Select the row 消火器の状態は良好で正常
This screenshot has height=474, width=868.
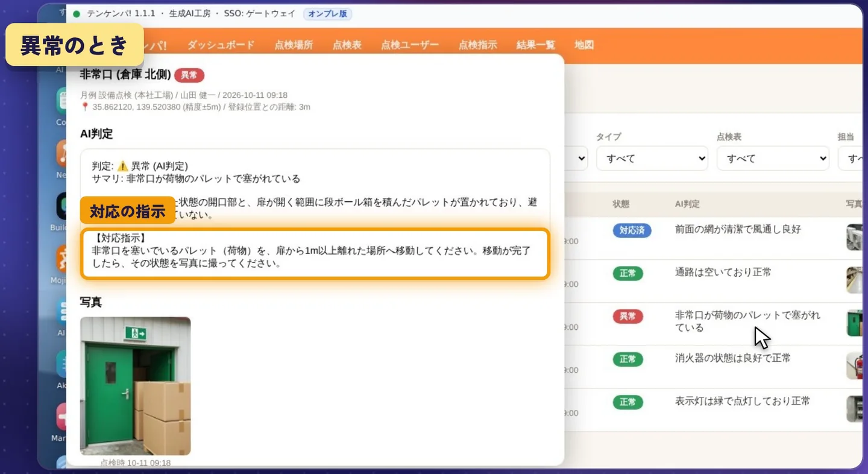(x=714, y=367)
